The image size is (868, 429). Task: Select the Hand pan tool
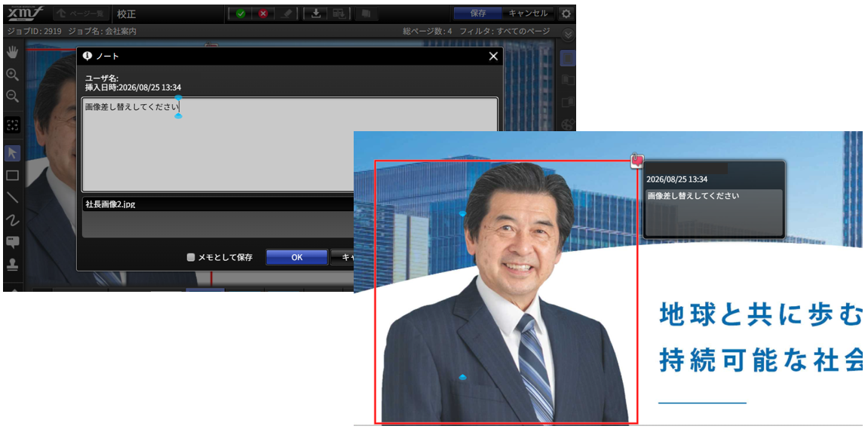pos(11,53)
